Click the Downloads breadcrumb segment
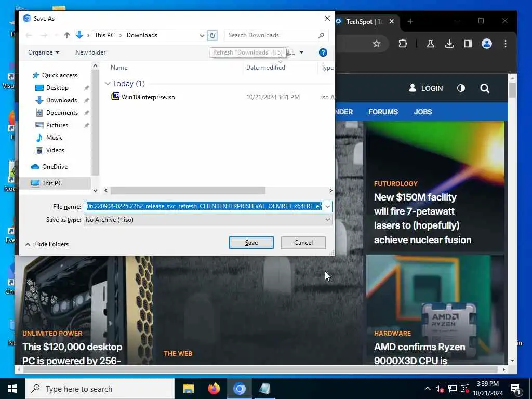The width and height of the screenshot is (532, 399). 142,35
